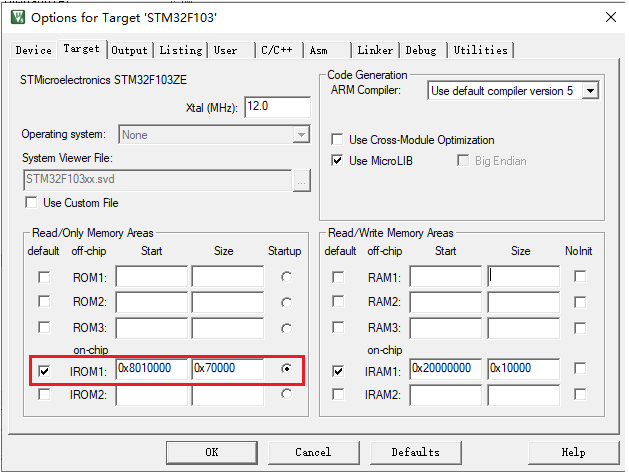Click the ROM3 Start field

[152, 328]
